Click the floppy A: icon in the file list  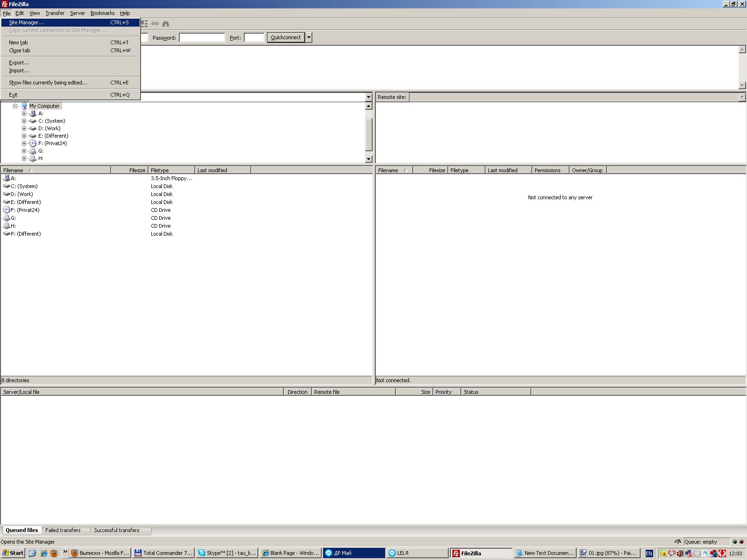coord(7,178)
